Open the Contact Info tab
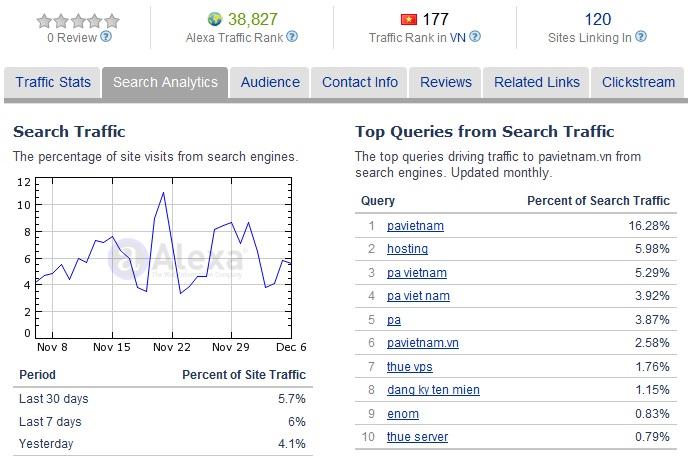The image size is (694, 467). [x=359, y=82]
